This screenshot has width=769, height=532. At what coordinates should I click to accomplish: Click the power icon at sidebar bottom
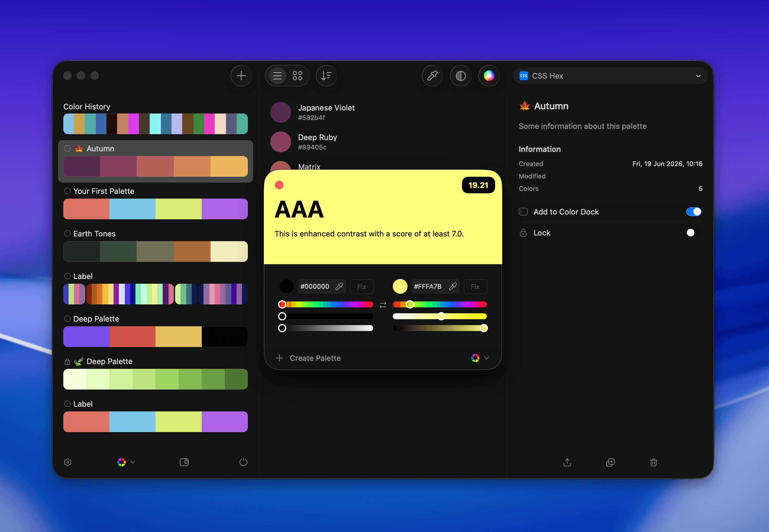pos(243,462)
